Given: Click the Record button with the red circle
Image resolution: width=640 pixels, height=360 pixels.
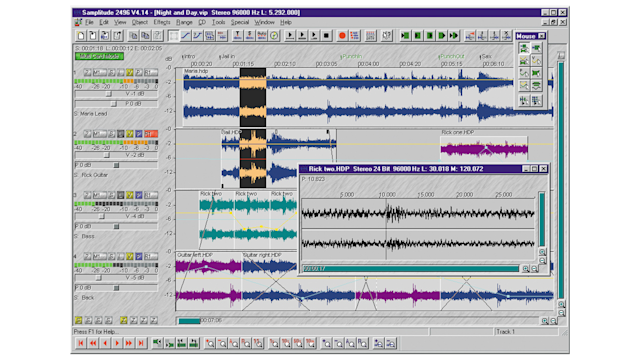Looking at the screenshot, I should pyautogui.click(x=342, y=36).
